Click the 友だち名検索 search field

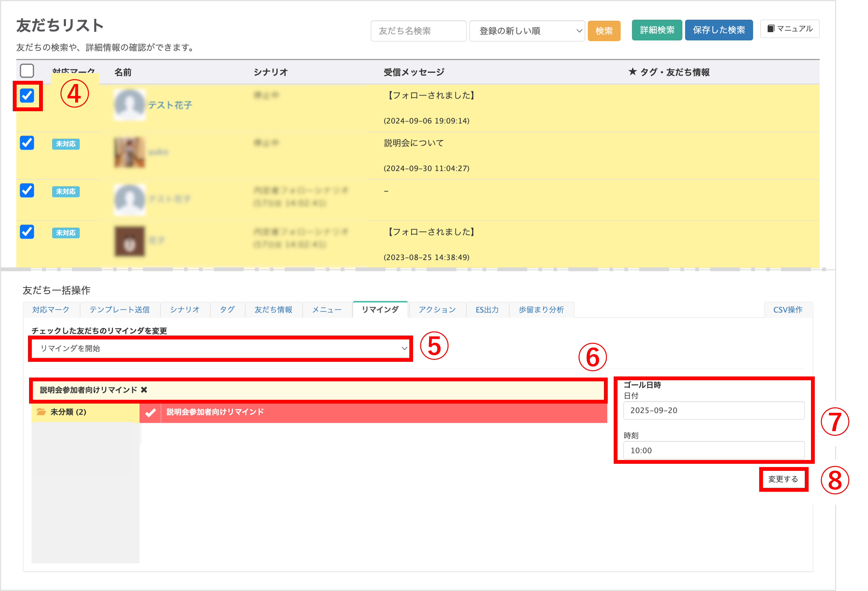[x=419, y=31]
